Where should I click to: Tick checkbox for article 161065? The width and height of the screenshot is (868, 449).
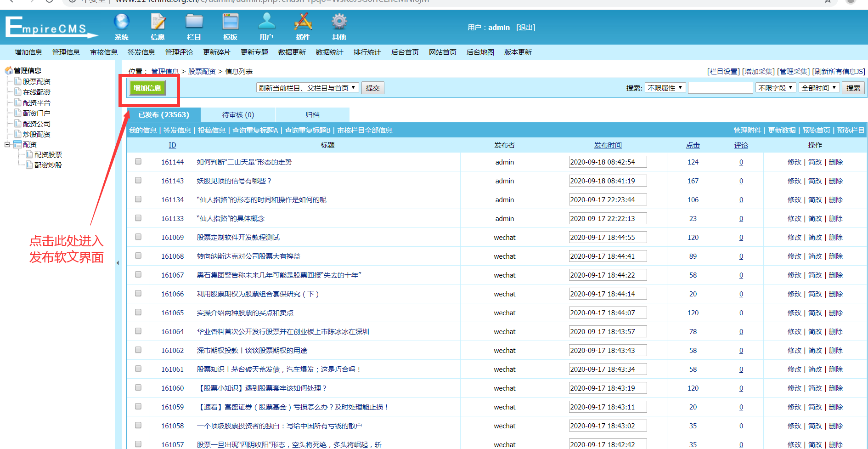tap(138, 313)
